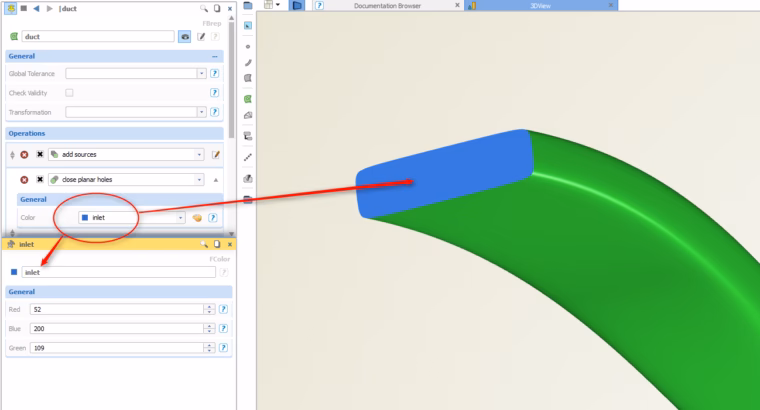
Task: Open help for Global Tolerance
Action: 215,74
